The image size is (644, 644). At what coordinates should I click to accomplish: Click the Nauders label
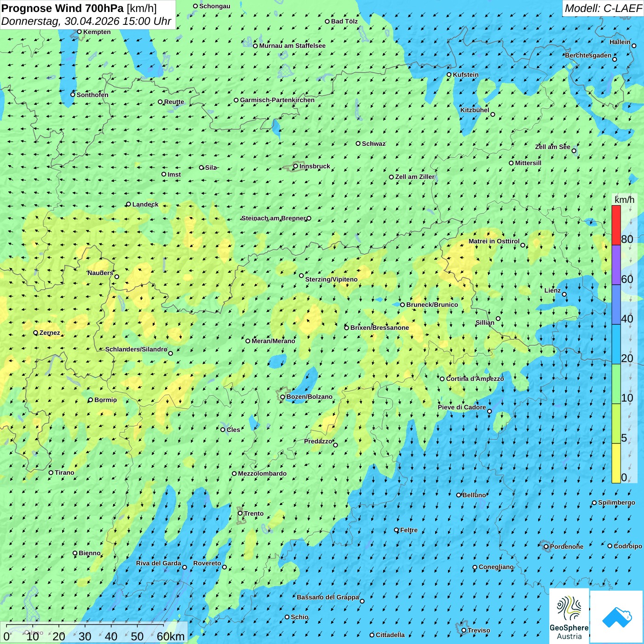coord(100,273)
